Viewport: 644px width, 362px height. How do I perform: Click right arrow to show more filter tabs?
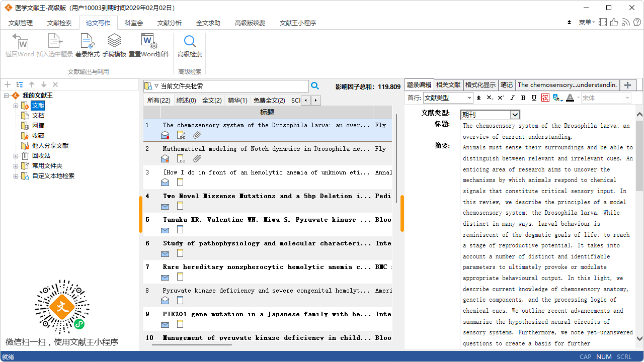pos(315,101)
